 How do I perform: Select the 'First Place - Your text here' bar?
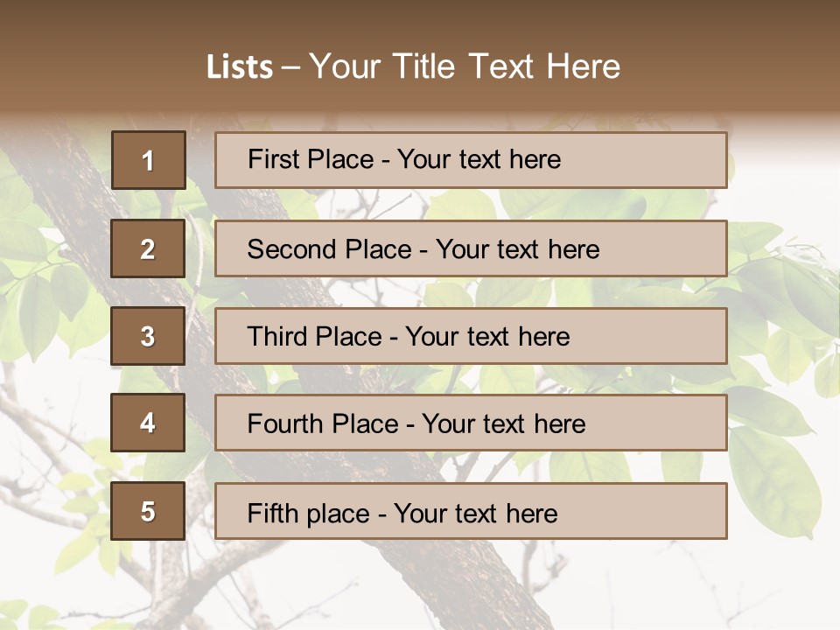tap(471, 160)
